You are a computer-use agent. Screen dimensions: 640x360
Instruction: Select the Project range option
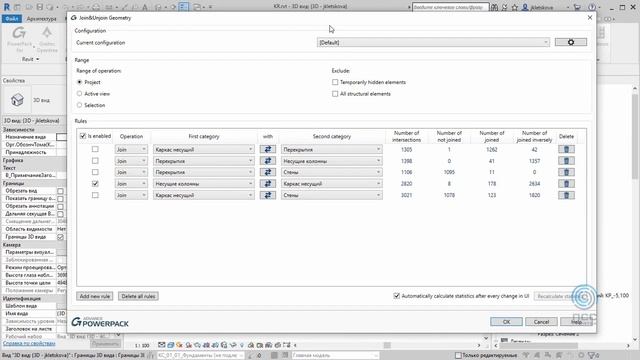80,82
